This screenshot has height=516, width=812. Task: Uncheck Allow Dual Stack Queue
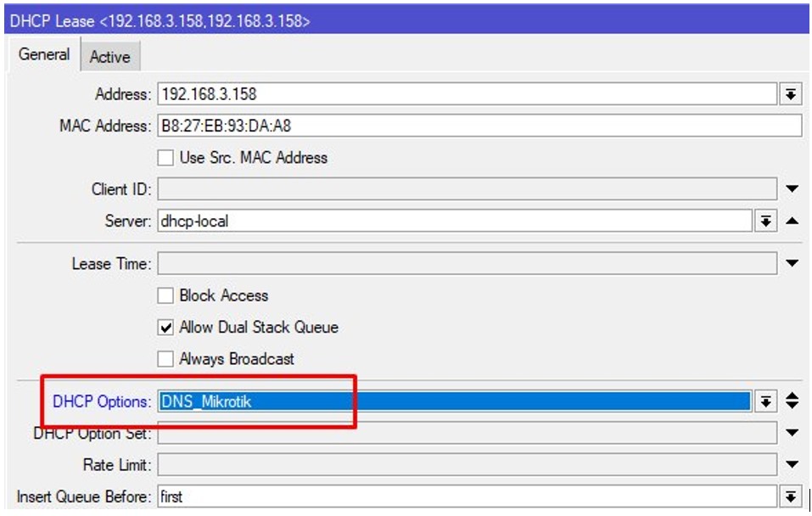point(166,328)
